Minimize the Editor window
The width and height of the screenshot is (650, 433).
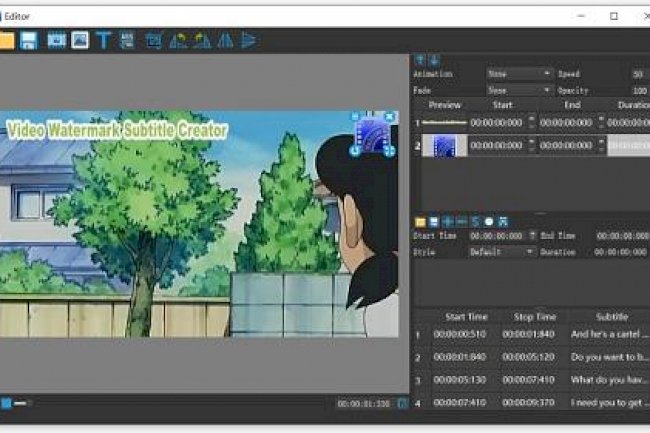click(581, 16)
